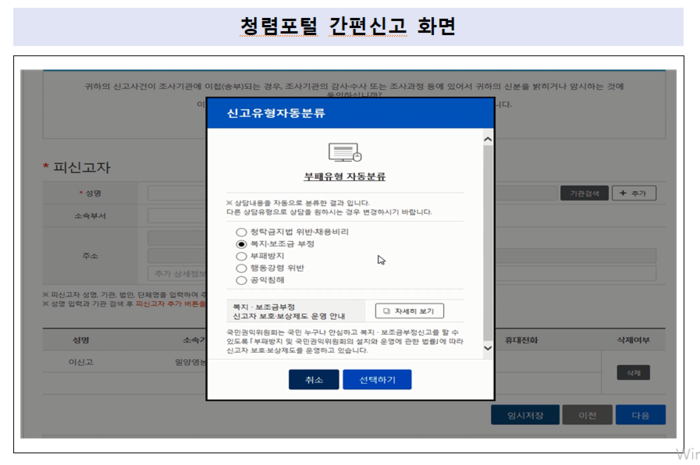Click into the 주소 input field
The width and height of the screenshot is (700, 465).
[x=175, y=239]
